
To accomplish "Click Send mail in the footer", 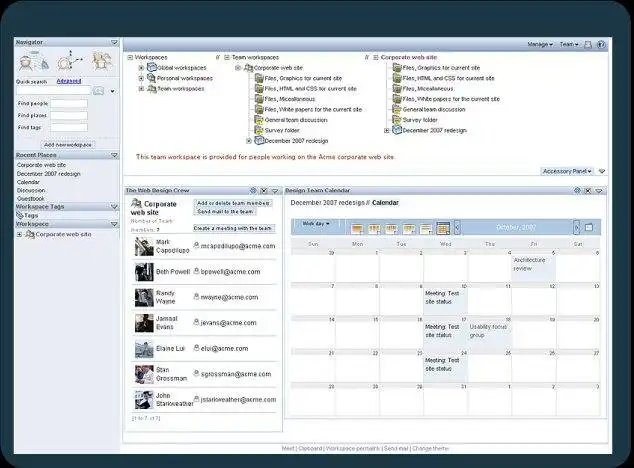I will 396,448.
